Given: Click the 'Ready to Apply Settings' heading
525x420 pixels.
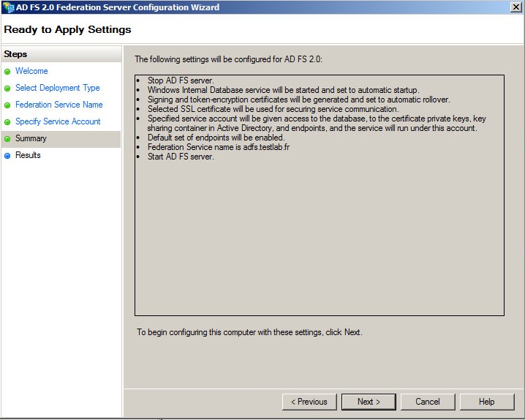Looking at the screenshot, I should [x=67, y=29].
